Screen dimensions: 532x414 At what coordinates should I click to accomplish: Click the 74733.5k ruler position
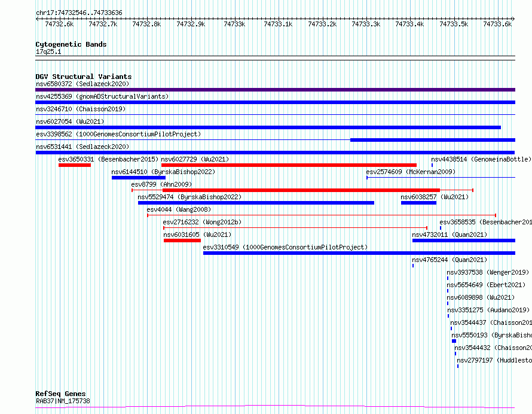click(x=454, y=24)
